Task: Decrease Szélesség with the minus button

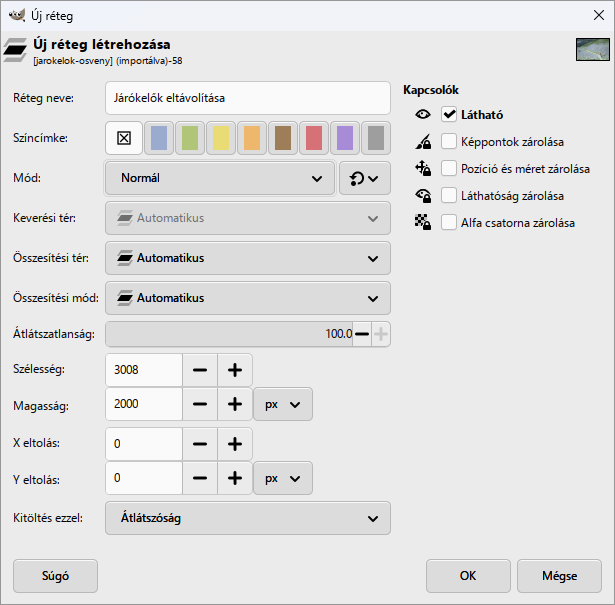Action: pyautogui.click(x=200, y=370)
